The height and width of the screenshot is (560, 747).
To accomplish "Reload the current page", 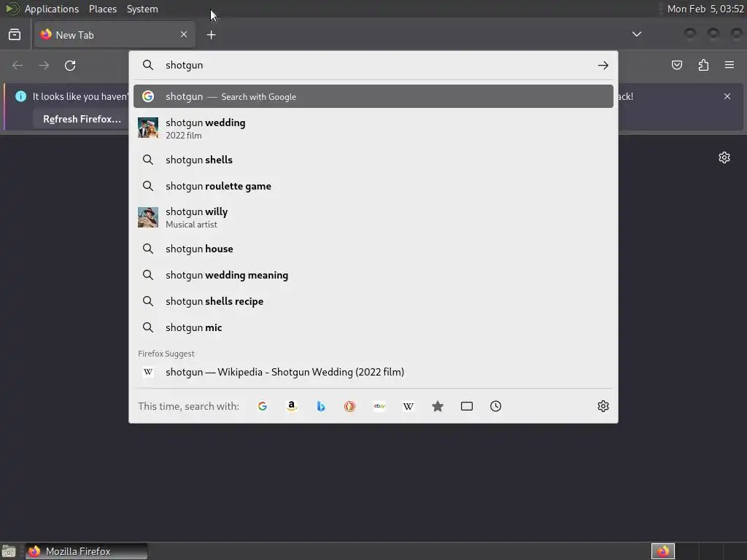I will click(70, 65).
